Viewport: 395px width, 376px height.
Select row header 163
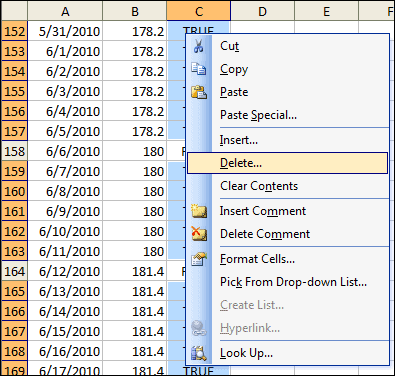(x=14, y=251)
